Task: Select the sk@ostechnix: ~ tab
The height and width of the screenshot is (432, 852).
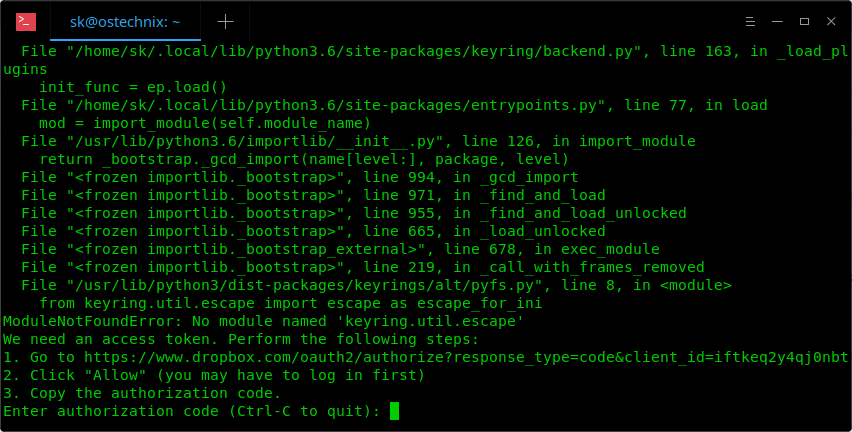Action: tap(125, 21)
